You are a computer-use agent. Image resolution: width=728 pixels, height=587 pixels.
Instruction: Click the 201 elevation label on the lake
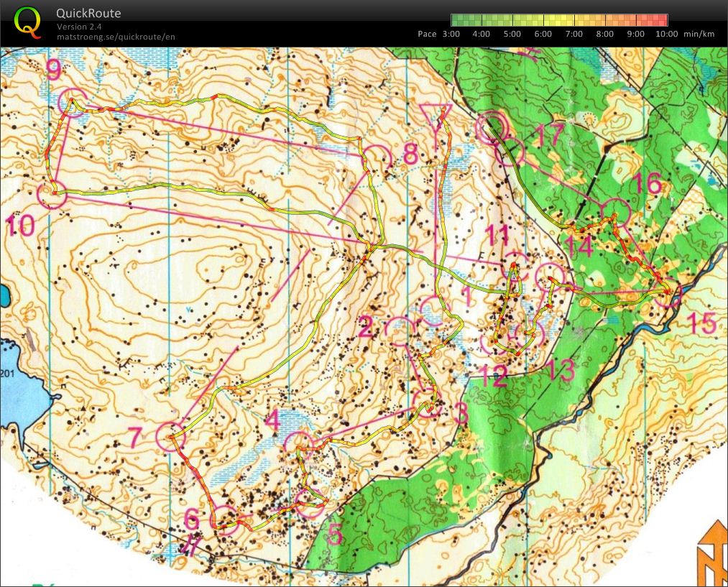point(7,373)
